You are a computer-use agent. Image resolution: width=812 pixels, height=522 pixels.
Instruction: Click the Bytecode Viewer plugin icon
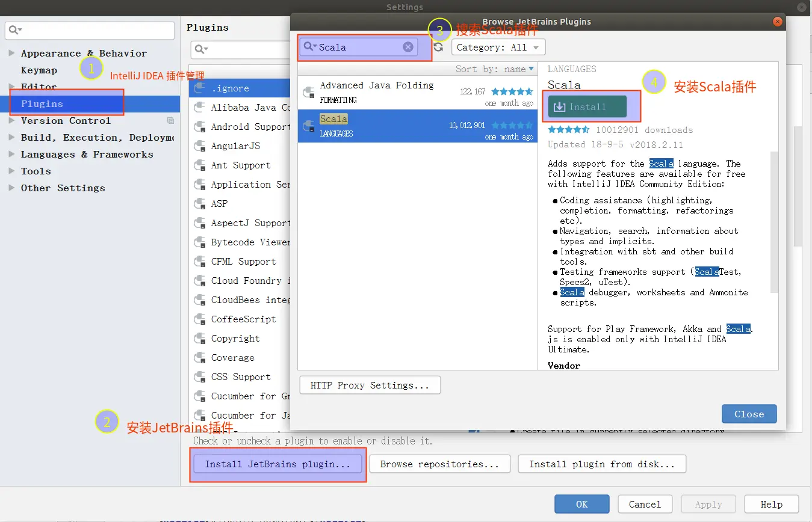point(200,242)
